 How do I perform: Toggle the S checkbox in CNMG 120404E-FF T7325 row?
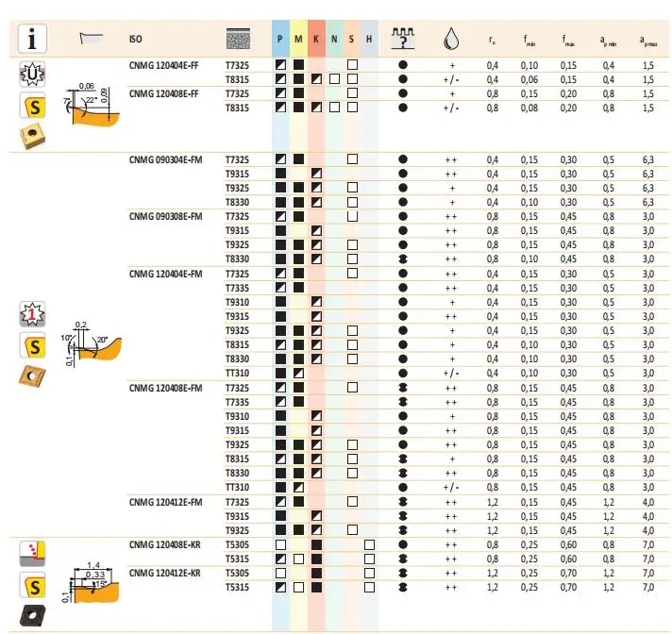click(352, 65)
